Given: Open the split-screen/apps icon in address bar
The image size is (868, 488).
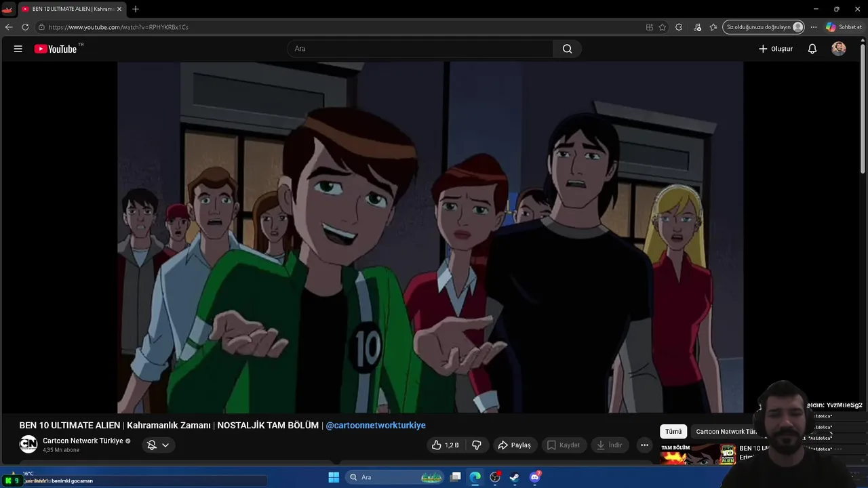Looking at the screenshot, I should (x=650, y=27).
